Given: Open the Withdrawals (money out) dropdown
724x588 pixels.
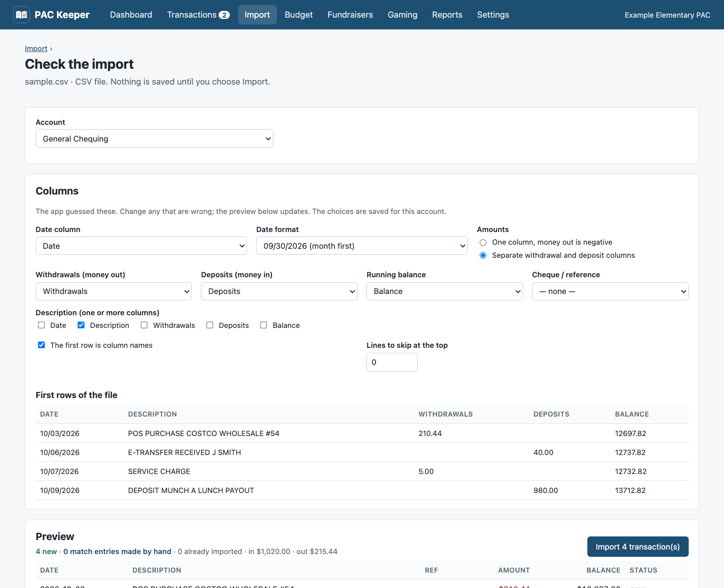Looking at the screenshot, I should (114, 291).
